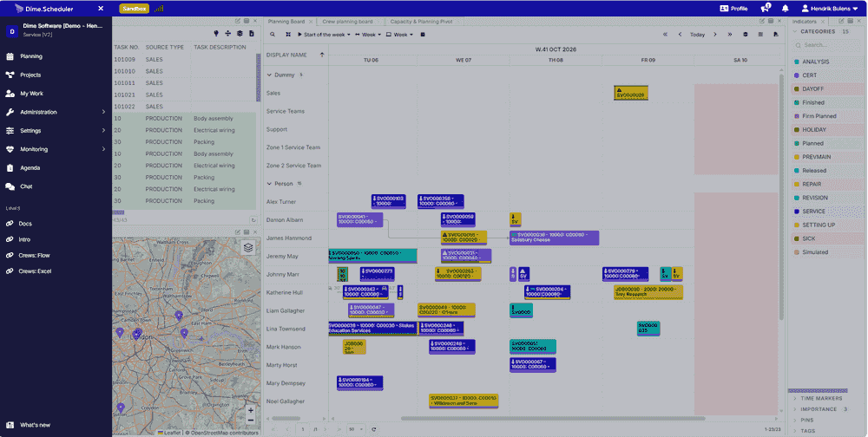Click the save icon in planning toolbar

[423, 35]
